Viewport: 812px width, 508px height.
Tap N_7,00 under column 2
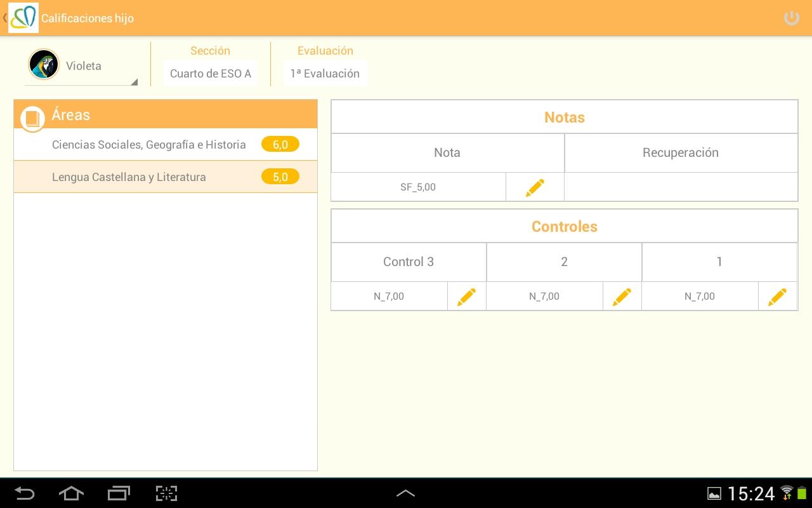(544, 297)
